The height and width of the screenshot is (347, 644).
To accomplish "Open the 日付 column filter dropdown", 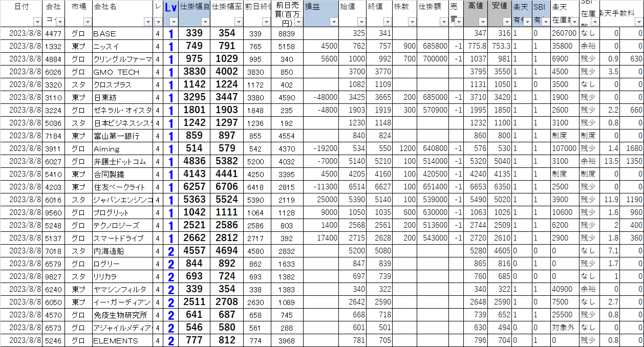I will pos(37,21).
